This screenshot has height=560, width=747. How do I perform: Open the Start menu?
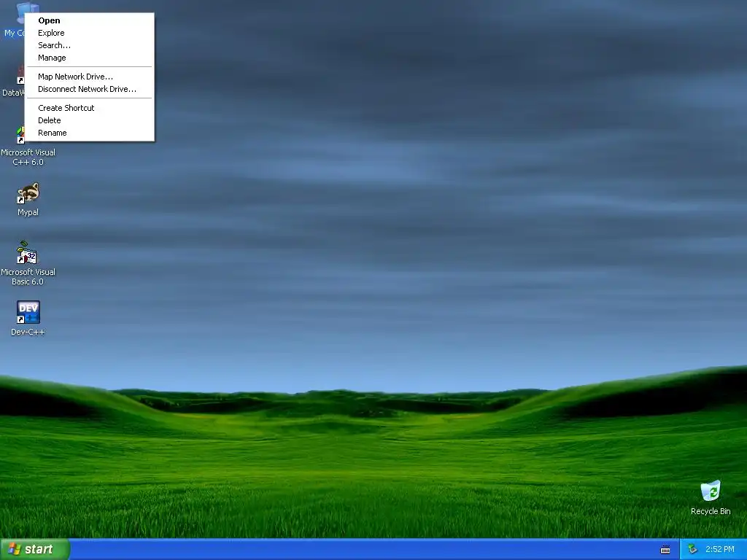click(x=35, y=550)
